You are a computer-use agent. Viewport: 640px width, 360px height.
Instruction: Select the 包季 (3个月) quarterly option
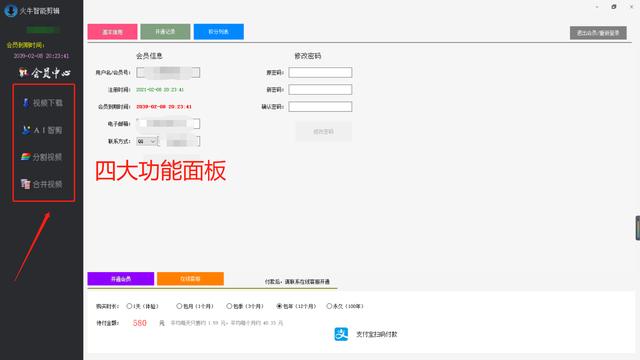click(x=229, y=306)
